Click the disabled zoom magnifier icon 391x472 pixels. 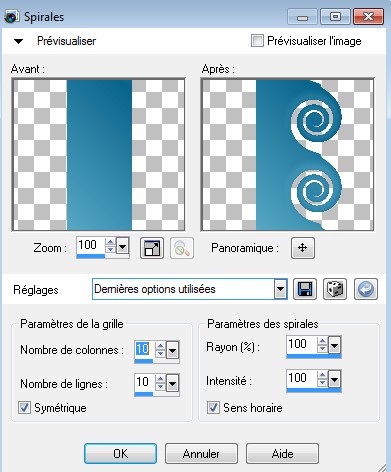[182, 248]
